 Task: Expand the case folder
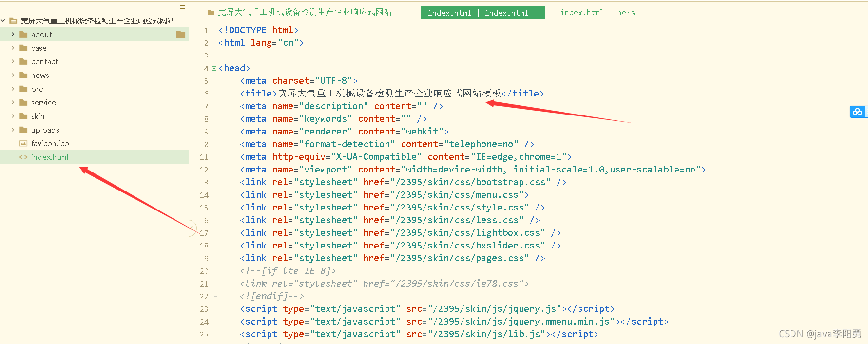pyautogui.click(x=13, y=48)
